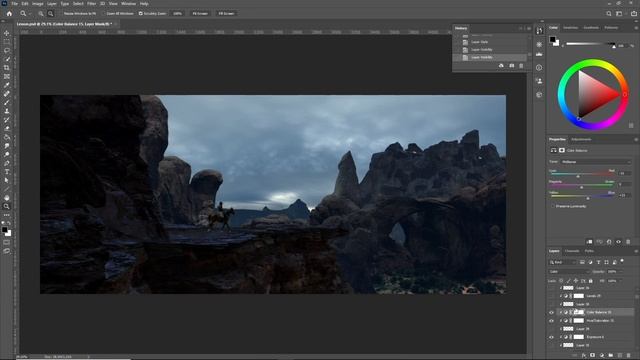Select the Hand tool
This screenshot has width=640, height=360.
(x=7, y=198)
